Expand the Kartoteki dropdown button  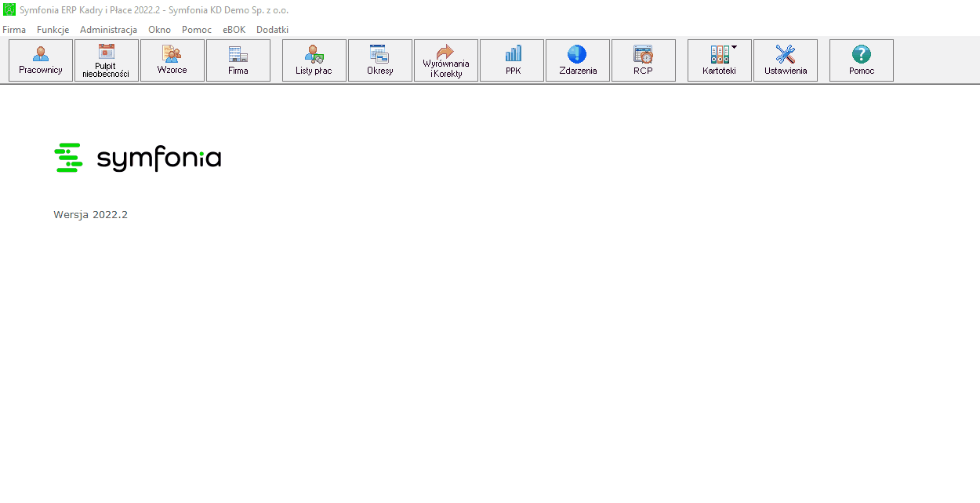tap(720, 60)
